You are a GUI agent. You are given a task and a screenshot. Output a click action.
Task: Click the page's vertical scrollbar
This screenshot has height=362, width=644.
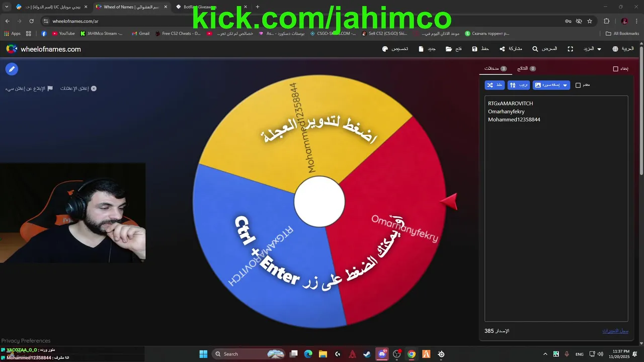641,111
